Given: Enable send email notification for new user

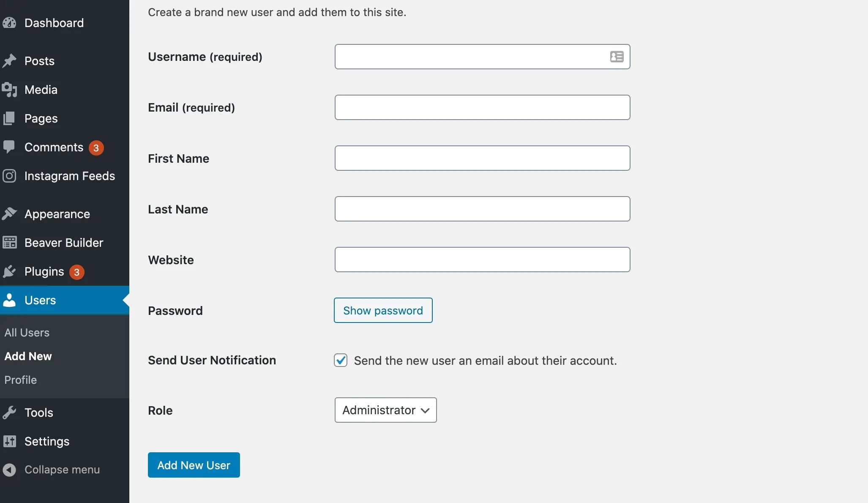Looking at the screenshot, I should point(341,359).
